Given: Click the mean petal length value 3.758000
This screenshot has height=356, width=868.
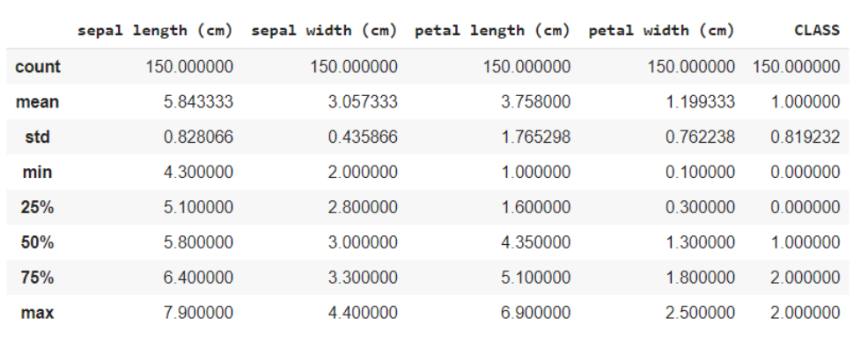Looking at the screenshot, I should [535, 102].
